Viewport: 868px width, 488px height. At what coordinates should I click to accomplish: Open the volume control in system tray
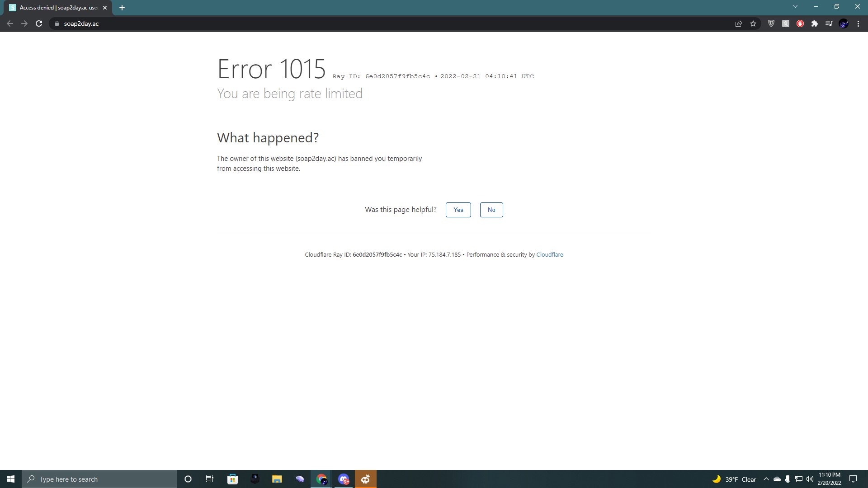tap(809, 479)
